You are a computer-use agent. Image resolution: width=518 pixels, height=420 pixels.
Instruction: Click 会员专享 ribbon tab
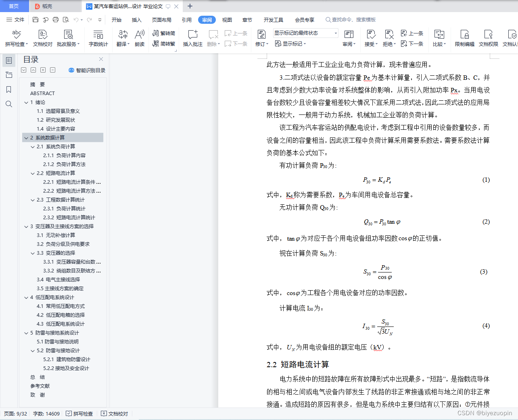(x=304, y=20)
